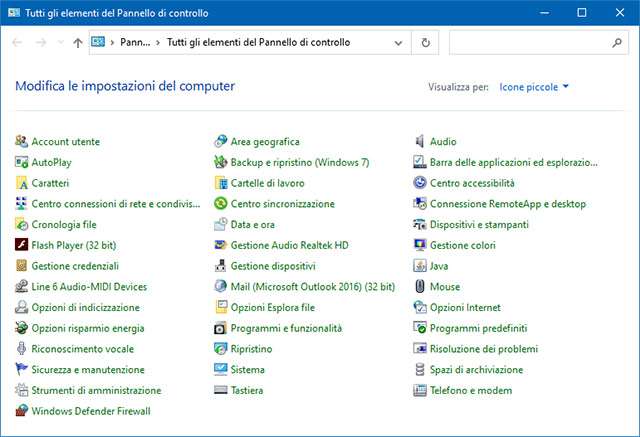Click in the Control Panel search box

tap(528, 43)
